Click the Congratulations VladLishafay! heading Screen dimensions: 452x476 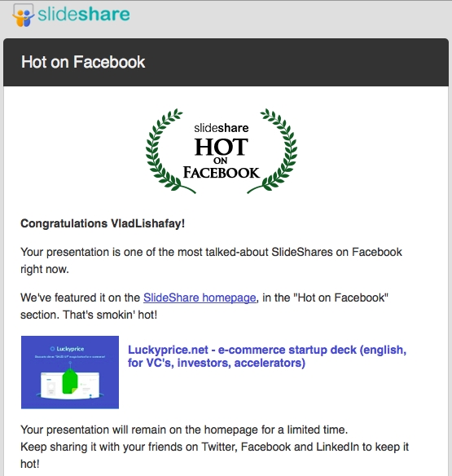point(103,223)
